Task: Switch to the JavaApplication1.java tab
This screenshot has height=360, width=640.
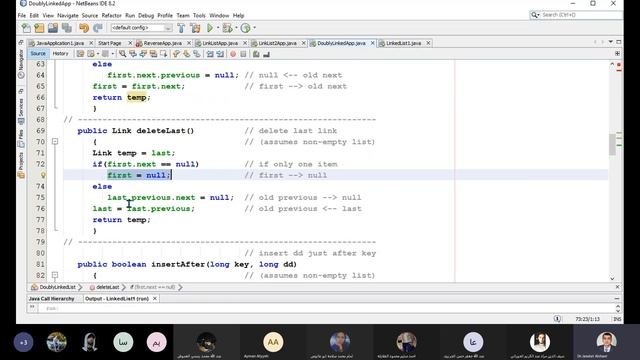Action: pyautogui.click(x=60, y=43)
